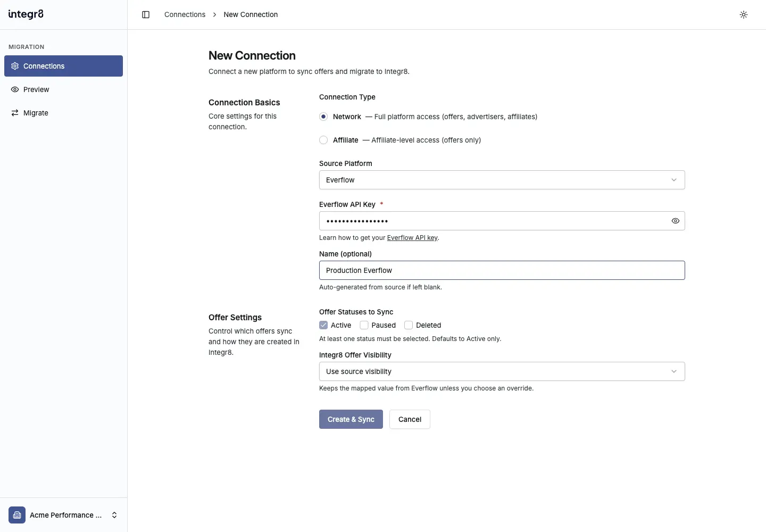Screen dimensions: 766x532
Task: Click the integr8 logo
Action: point(26,14)
